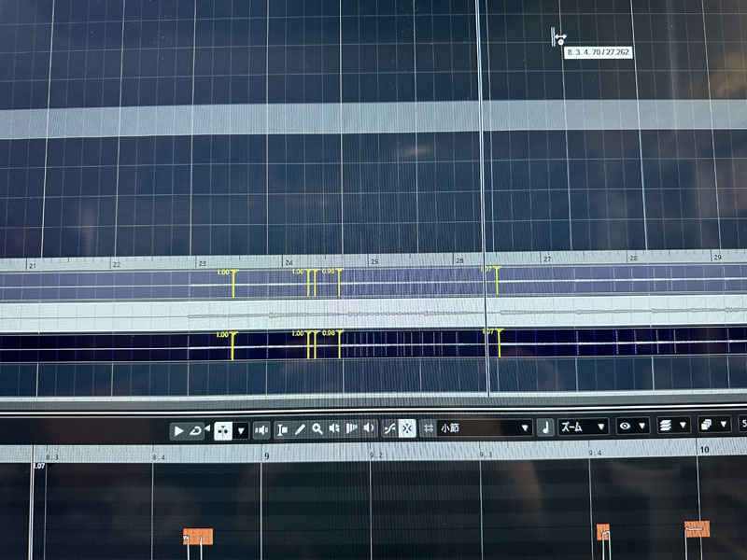Toggle the eye visibility icon
Screen dimensions: 747x560
625,426
